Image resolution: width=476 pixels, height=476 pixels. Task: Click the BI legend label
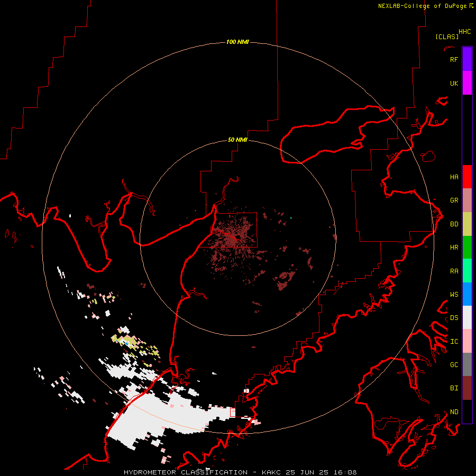[454, 388]
